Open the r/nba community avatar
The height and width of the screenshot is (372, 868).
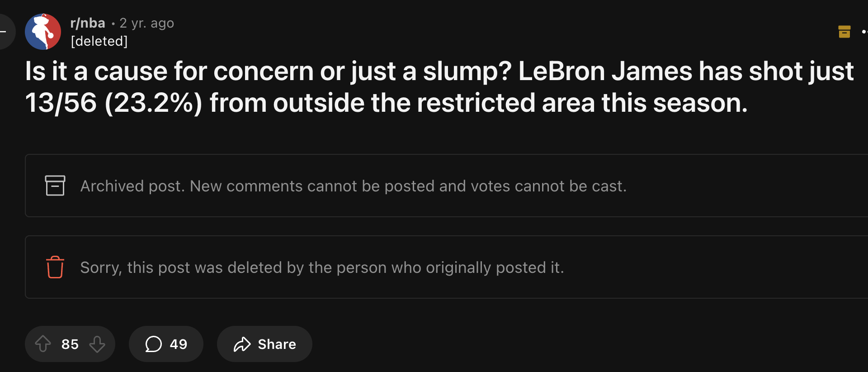(x=43, y=32)
